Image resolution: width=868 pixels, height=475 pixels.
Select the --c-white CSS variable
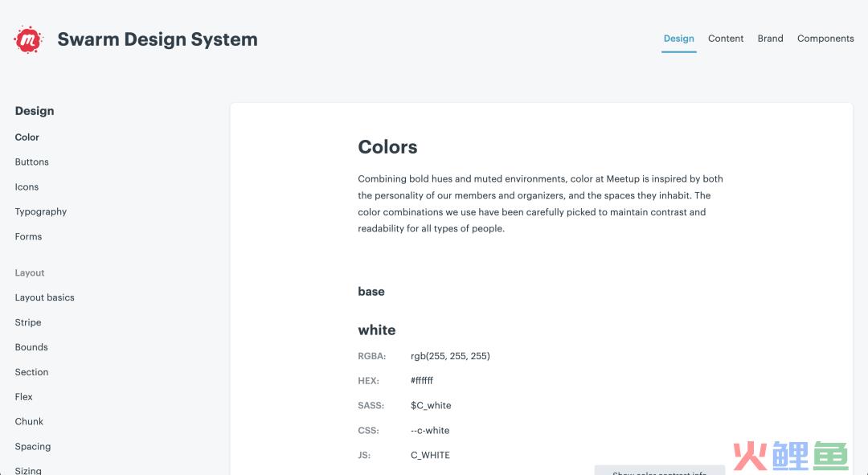tap(430, 430)
